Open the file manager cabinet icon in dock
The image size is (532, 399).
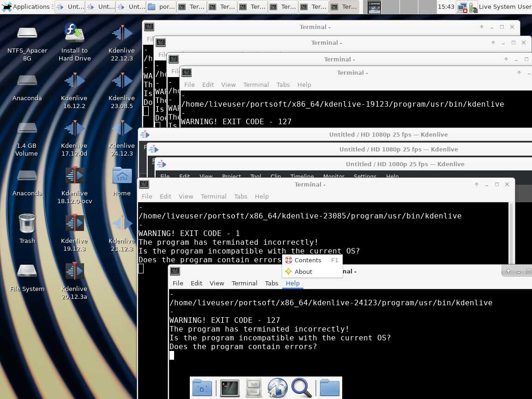tap(254, 388)
